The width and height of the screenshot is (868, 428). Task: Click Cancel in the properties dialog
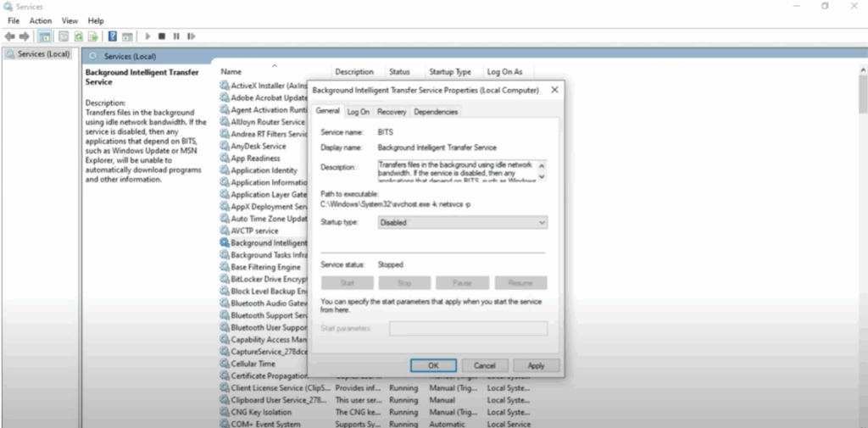pyautogui.click(x=484, y=365)
